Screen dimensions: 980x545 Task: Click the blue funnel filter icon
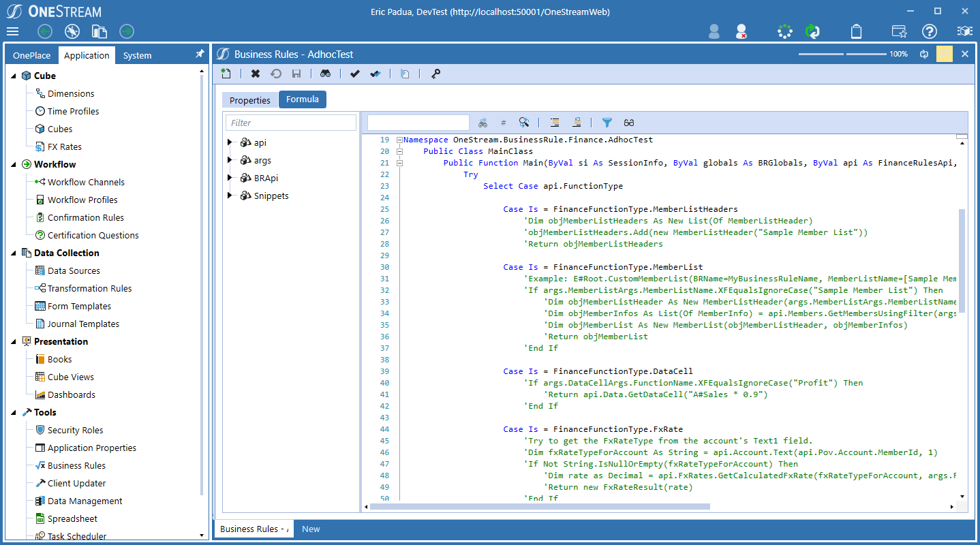click(x=607, y=123)
